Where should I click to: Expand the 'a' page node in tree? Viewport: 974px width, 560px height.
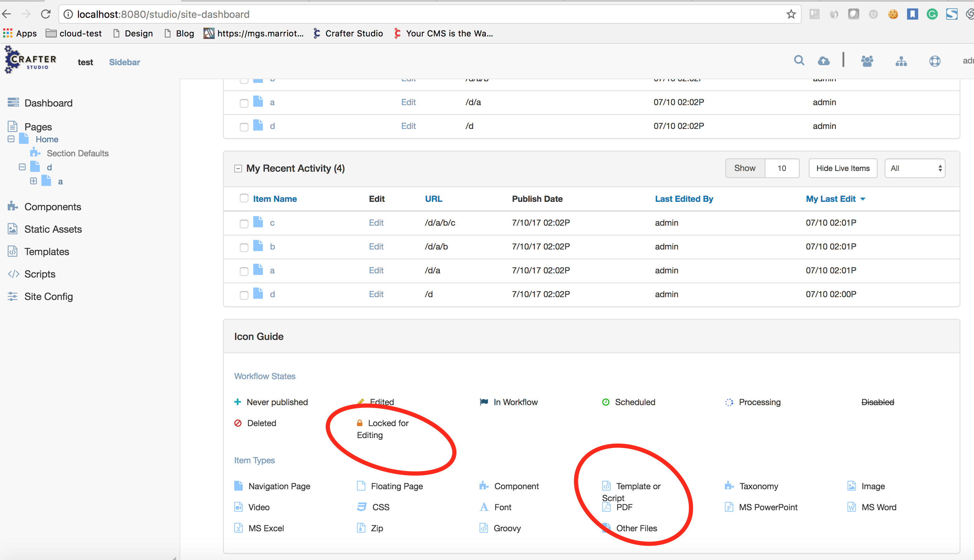click(33, 181)
